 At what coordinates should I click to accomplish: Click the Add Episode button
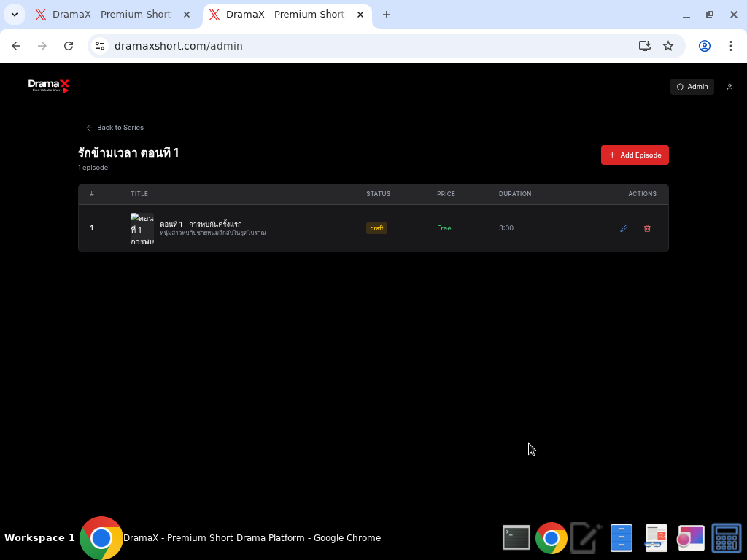click(635, 155)
